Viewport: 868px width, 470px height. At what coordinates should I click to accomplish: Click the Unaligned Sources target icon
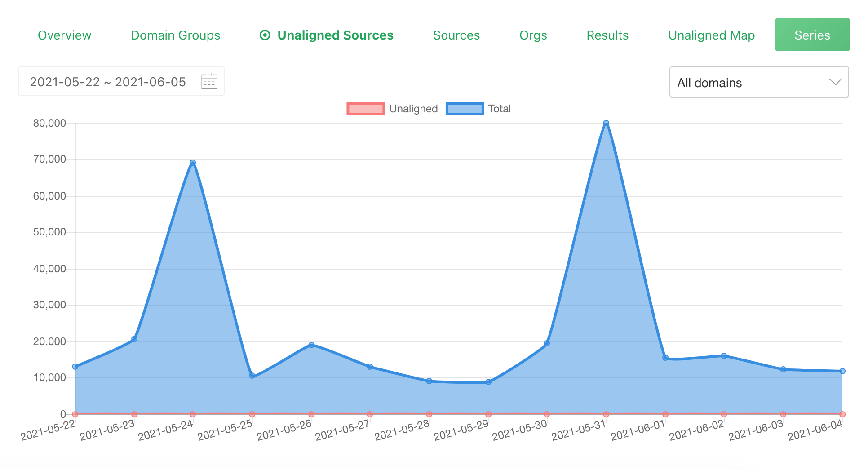pyautogui.click(x=265, y=35)
